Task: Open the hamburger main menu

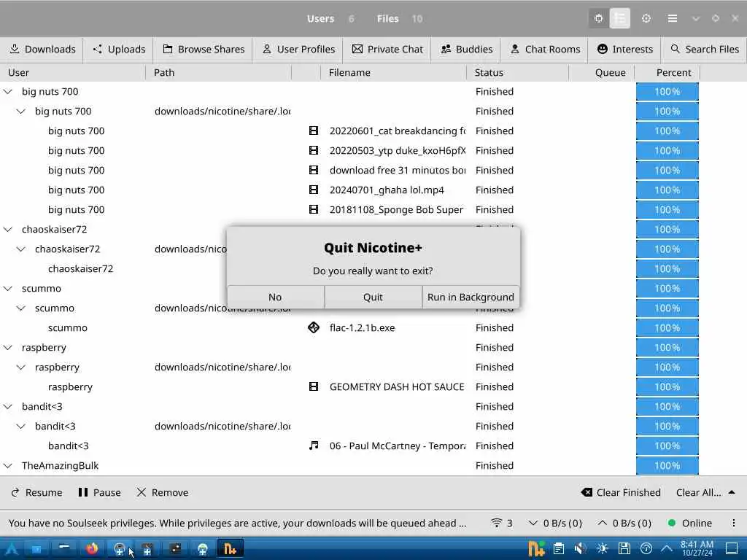Action: (672, 18)
